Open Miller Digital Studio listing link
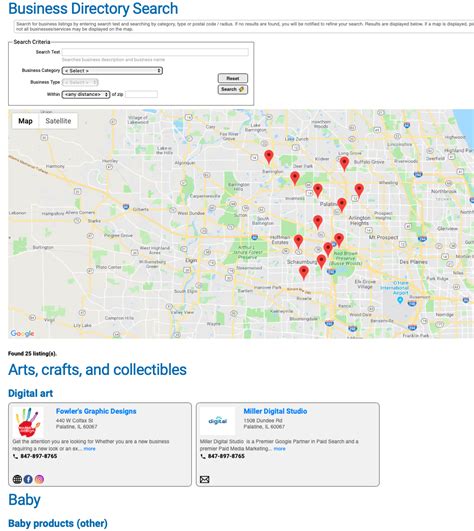Screen dimensions: 474x531 [x=275, y=411]
